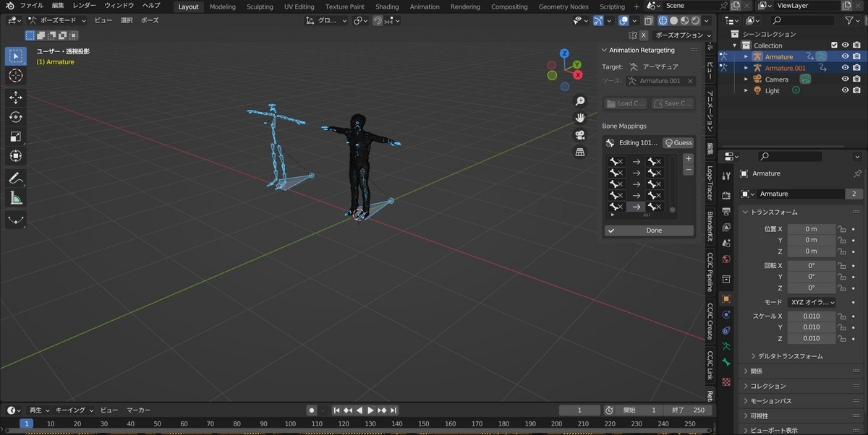Screen dimensions: 868x435
Task: Open the Scene properties tab icon
Action: [726, 243]
